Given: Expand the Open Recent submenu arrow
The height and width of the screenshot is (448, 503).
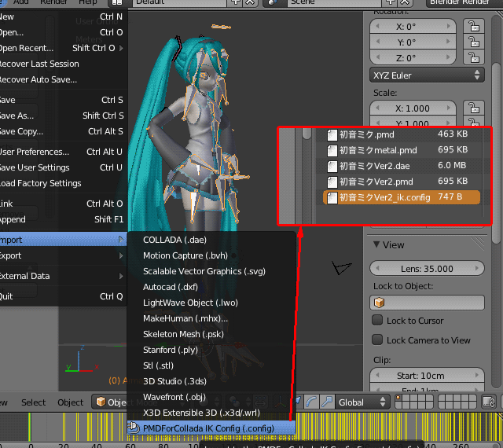Looking at the screenshot, I should [121, 48].
